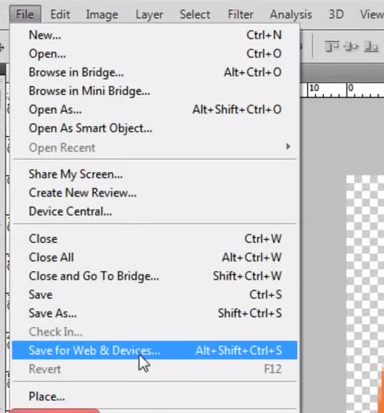
Task: Open Device Central...
Action: [155, 211]
